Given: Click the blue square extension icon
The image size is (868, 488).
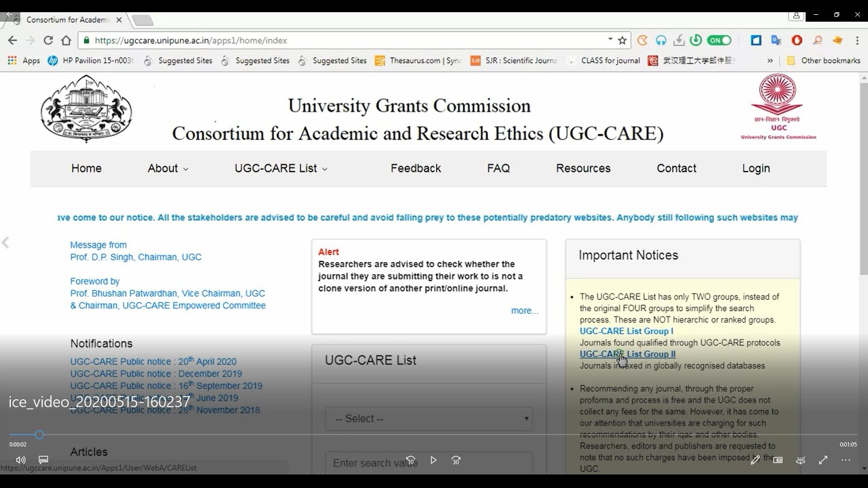Looking at the screenshot, I should click(x=756, y=40).
